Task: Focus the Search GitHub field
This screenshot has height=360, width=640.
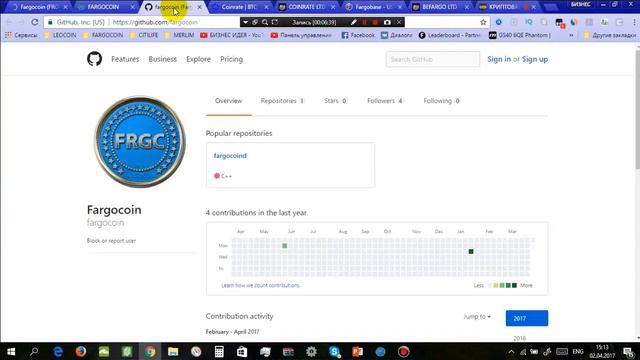Action: [x=433, y=59]
